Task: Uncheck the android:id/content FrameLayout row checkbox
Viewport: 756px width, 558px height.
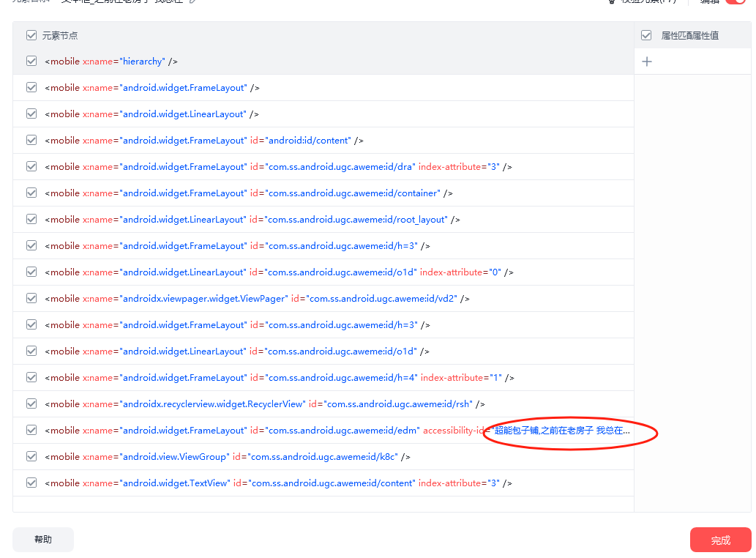Action: tap(31, 140)
